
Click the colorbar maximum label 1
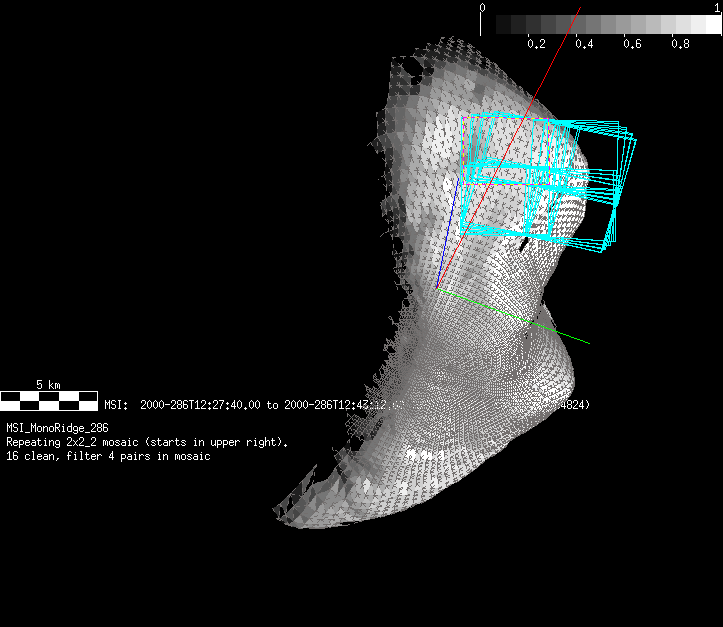[x=717, y=8]
